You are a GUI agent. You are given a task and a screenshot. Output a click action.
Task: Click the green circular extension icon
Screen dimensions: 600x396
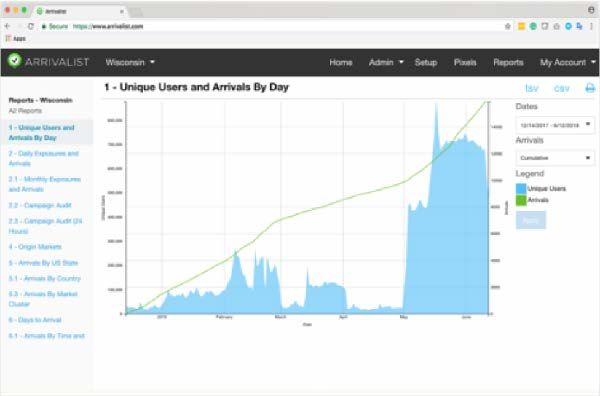(533, 26)
